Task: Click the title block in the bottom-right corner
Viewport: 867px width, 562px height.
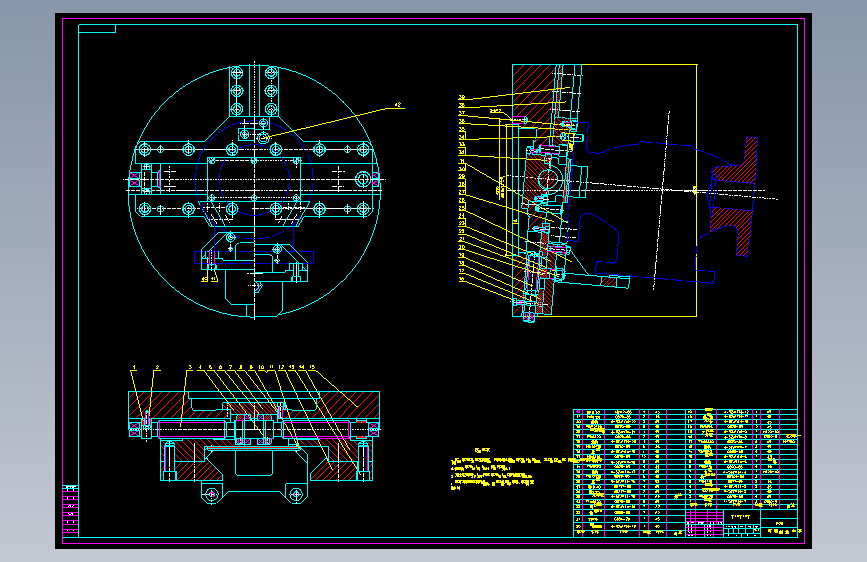Action: click(x=741, y=524)
